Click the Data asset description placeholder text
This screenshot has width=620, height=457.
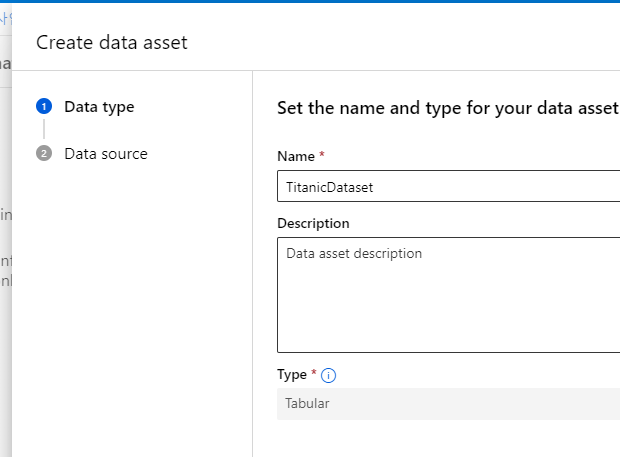[x=354, y=254]
